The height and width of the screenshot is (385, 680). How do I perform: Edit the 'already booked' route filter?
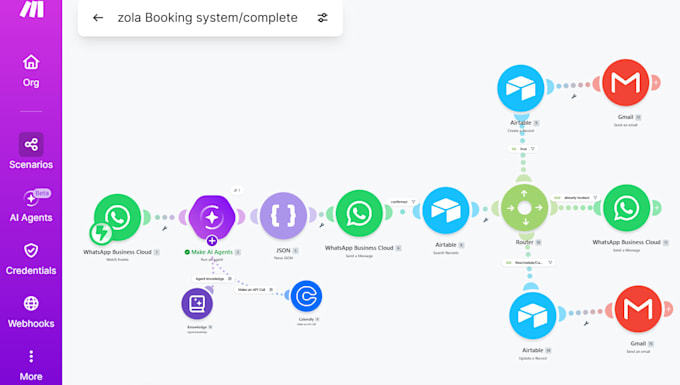pos(575,198)
